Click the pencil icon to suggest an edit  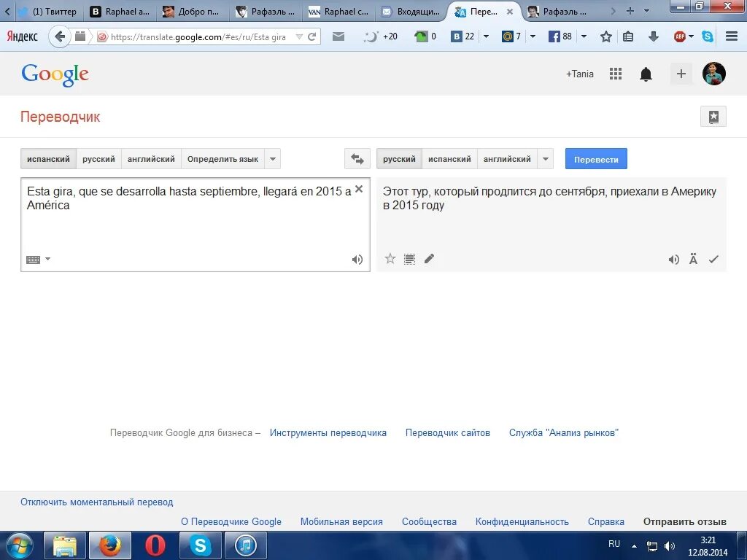429,259
